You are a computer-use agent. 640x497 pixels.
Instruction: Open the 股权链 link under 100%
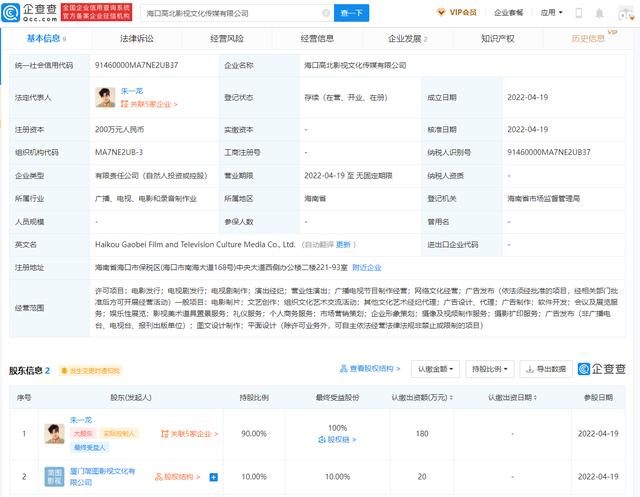[337, 439]
